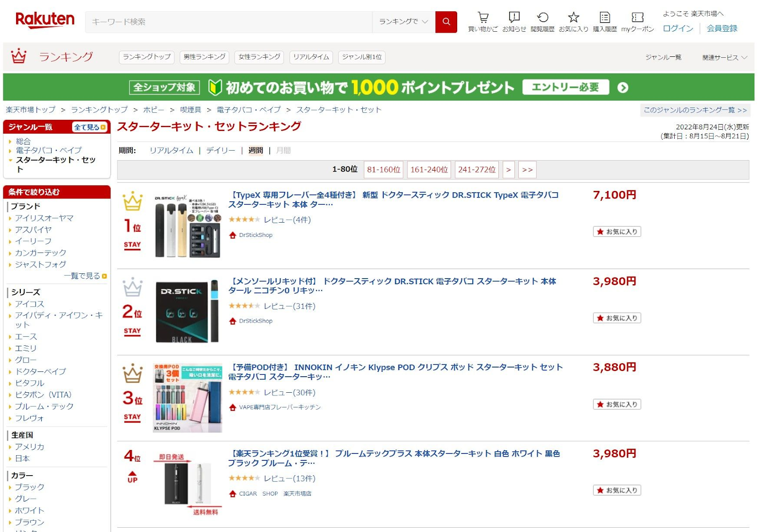Add the 7,100円 DR.STICK TypeX to お気に入り
758x532 pixels.
pos(617,232)
